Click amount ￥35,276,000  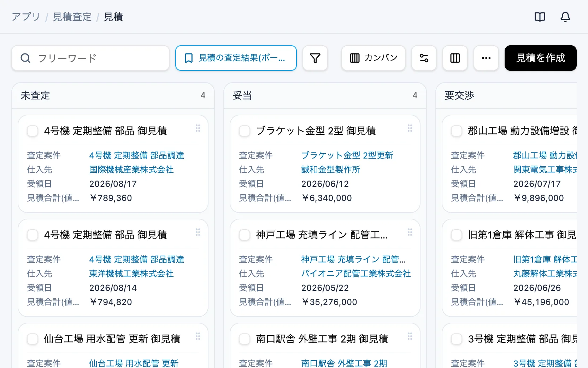click(x=329, y=302)
